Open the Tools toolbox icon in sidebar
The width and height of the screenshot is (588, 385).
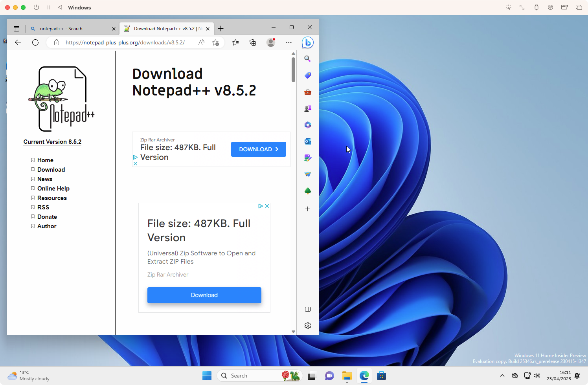point(308,92)
